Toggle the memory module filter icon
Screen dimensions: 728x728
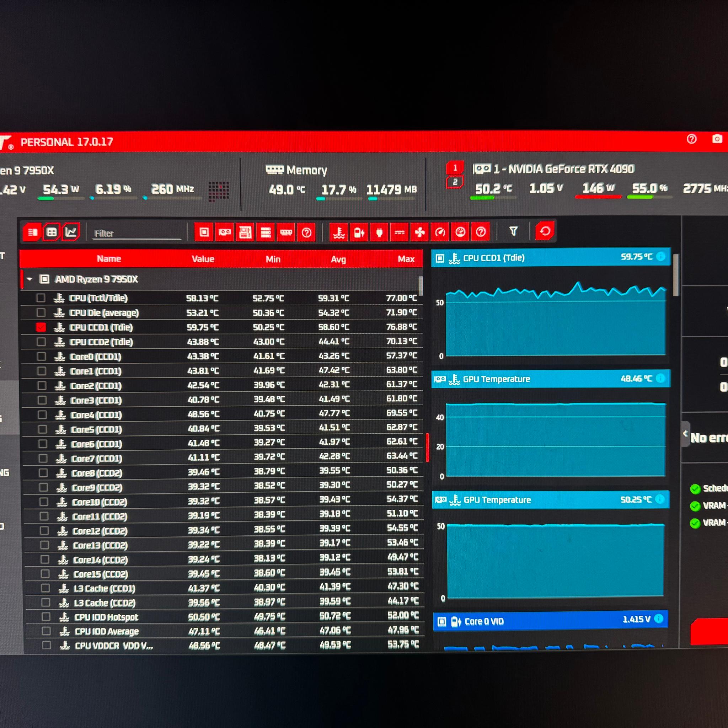tap(286, 232)
